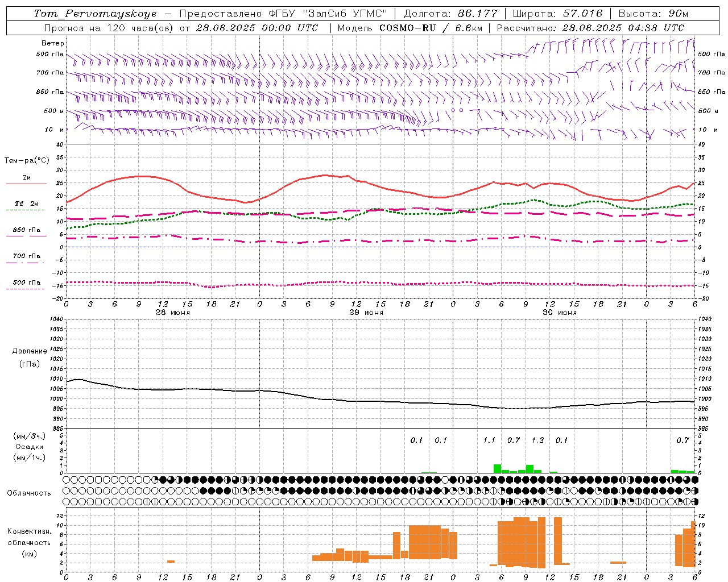
Task: Click the '1.1' precipitation amount value
Action: coord(489,440)
